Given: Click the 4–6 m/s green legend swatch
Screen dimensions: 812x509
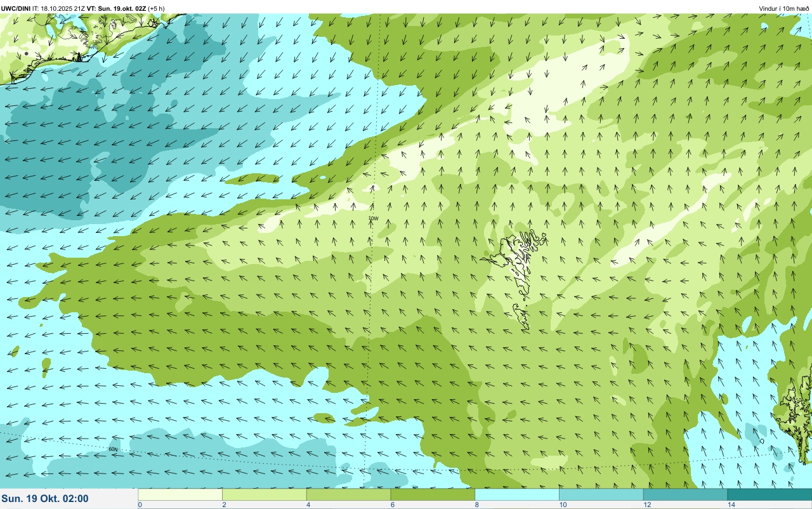Looking at the screenshot, I should pos(348,494).
